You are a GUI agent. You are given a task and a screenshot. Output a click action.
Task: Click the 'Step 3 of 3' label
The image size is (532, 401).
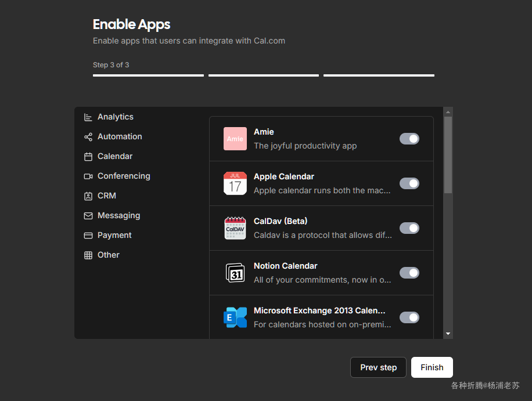(111, 65)
